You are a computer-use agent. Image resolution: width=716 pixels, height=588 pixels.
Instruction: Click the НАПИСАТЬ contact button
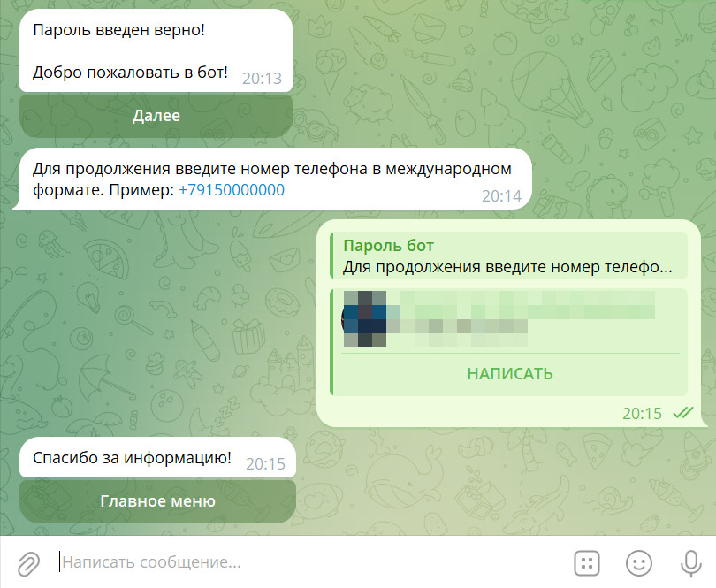(510, 374)
